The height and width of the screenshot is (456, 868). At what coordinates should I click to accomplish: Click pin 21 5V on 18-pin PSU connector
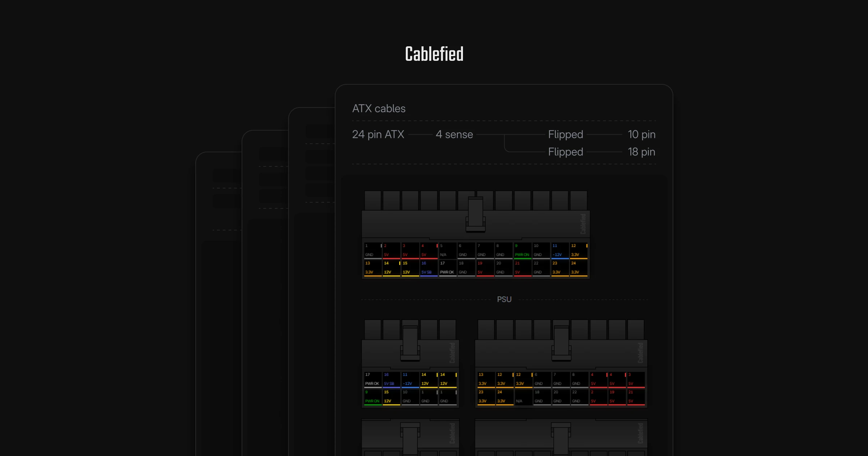tap(636, 397)
